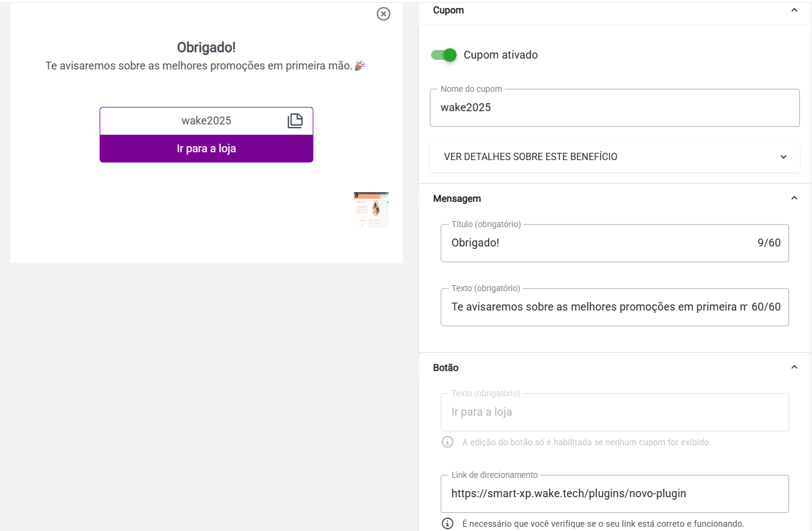This screenshot has height=531, width=812.
Task: Click the party popper emoji in preview
Action: coord(360,65)
